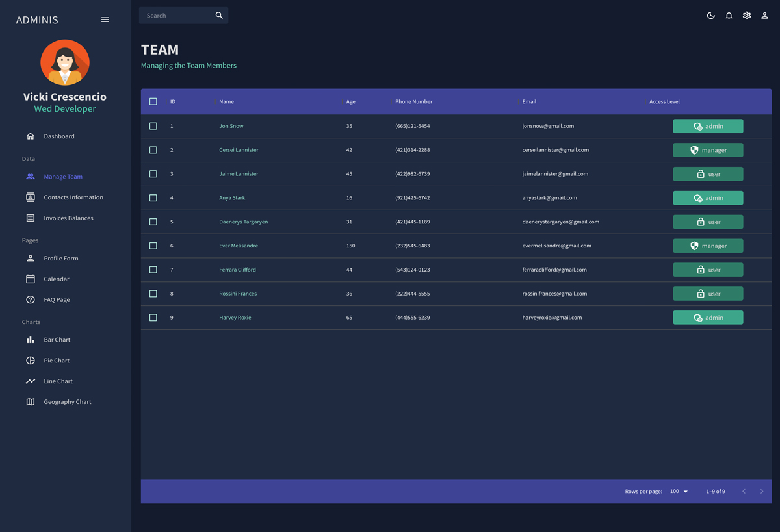
Task: Select the Harvey Roxie row checkbox
Action: click(x=153, y=318)
